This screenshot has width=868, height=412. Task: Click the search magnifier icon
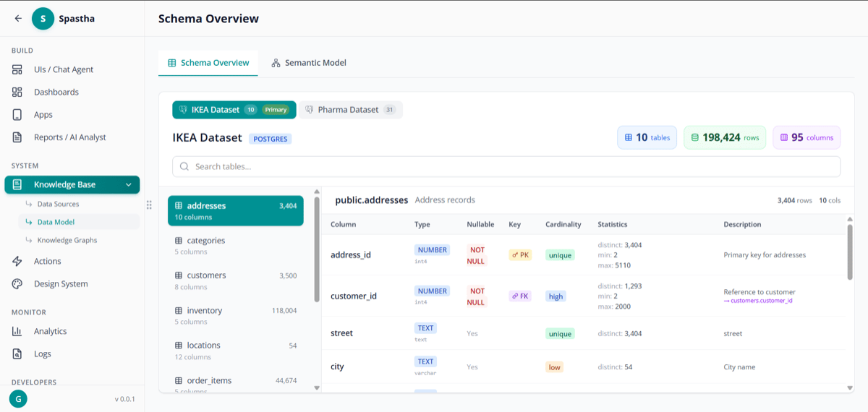click(x=185, y=166)
